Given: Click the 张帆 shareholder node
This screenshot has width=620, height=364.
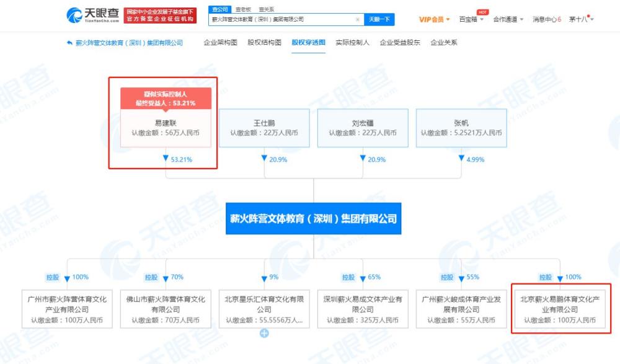Looking at the screenshot, I should (461, 128).
